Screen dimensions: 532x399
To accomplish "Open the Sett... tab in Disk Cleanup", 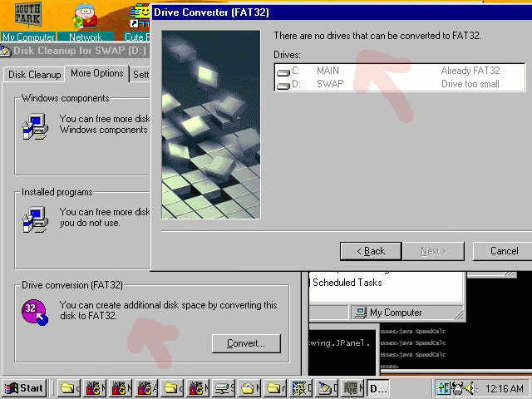I will pos(140,75).
